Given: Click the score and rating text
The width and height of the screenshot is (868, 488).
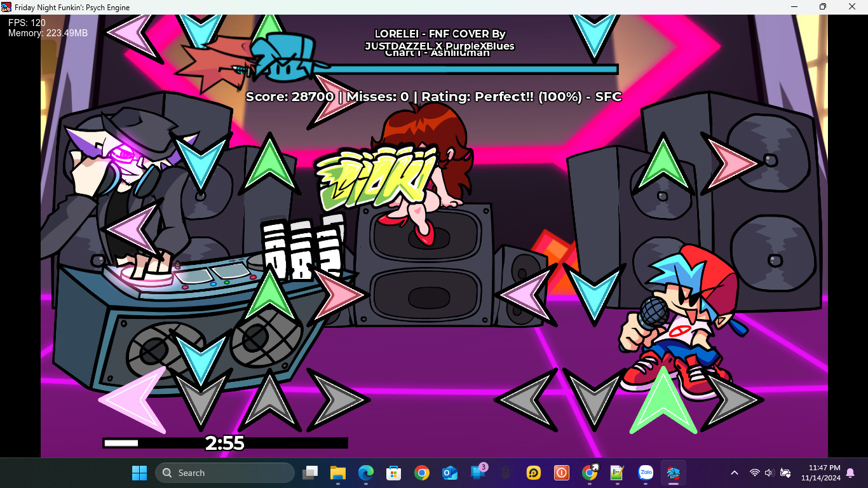Looking at the screenshot, I should [x=434, y=97].
